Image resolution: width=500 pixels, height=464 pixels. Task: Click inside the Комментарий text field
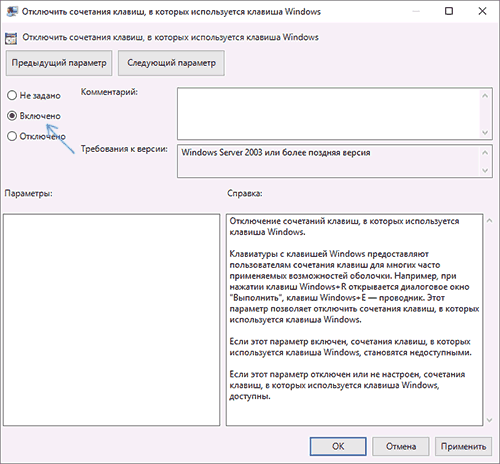click(x=329, y=114)
